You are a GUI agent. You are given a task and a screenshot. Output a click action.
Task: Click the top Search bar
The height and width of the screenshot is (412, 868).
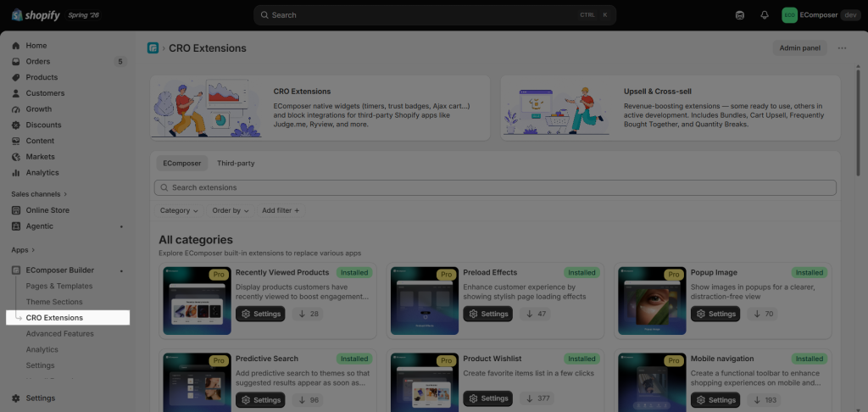(435, 15)
